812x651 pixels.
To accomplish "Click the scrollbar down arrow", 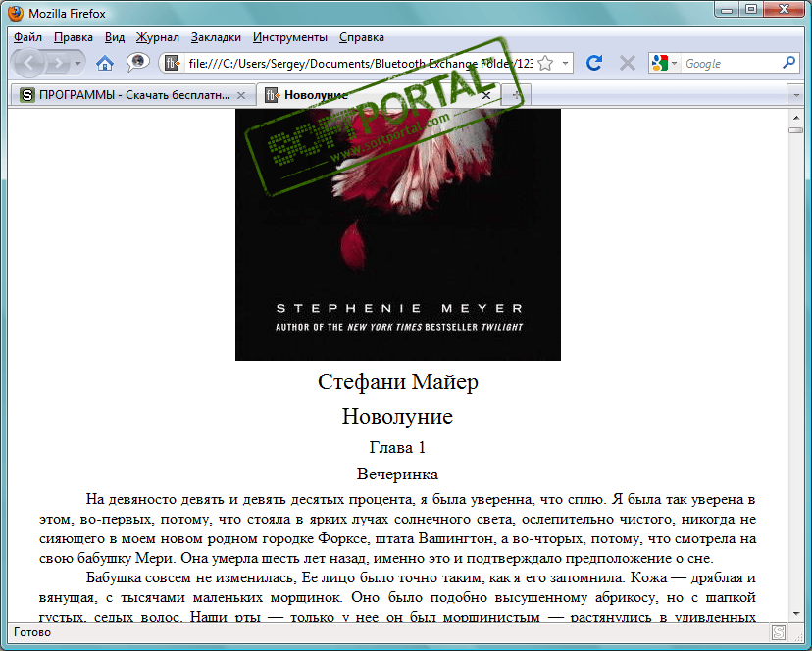I will 796,614.
